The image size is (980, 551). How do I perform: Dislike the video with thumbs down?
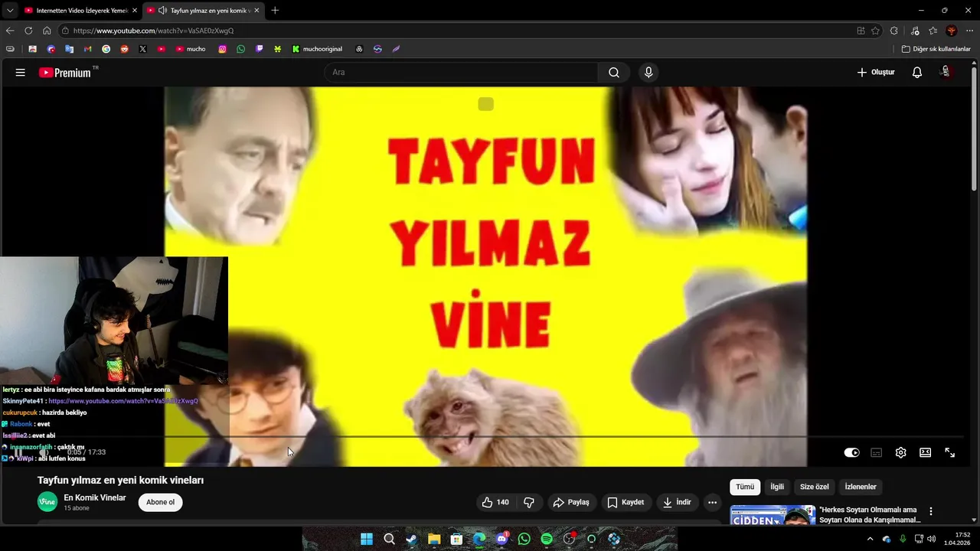(x=529, y=503)
